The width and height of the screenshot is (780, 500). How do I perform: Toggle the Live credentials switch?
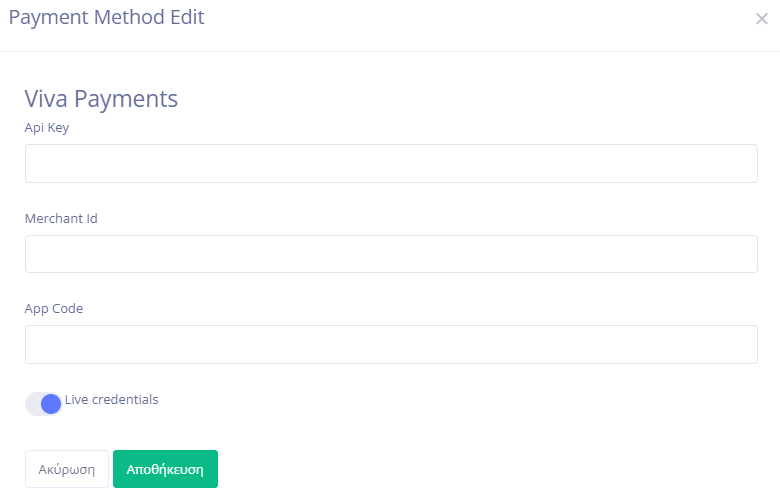[44, 403]
